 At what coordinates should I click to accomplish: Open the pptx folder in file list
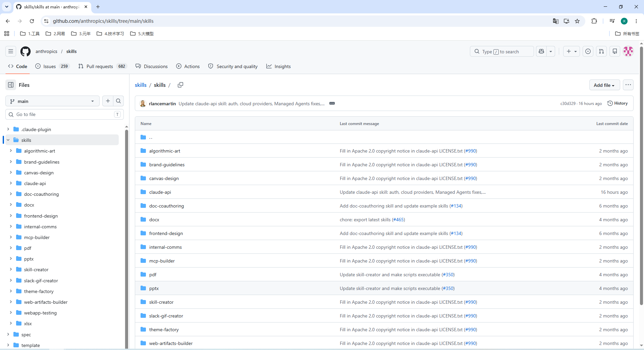[154, 288]
